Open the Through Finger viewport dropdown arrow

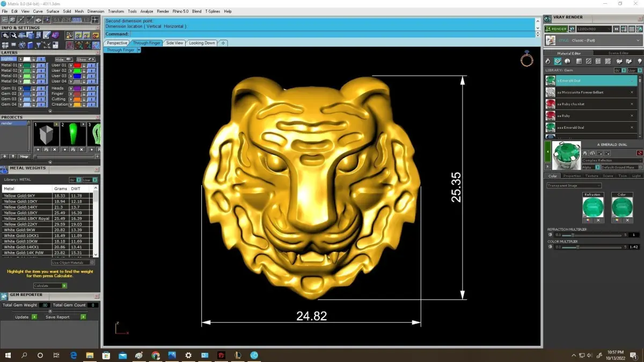tap(138, 50)
